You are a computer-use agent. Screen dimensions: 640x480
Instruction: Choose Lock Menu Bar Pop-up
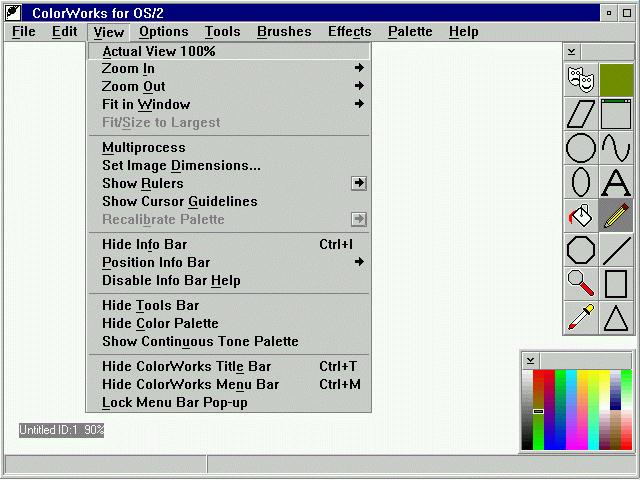[229, 402]
